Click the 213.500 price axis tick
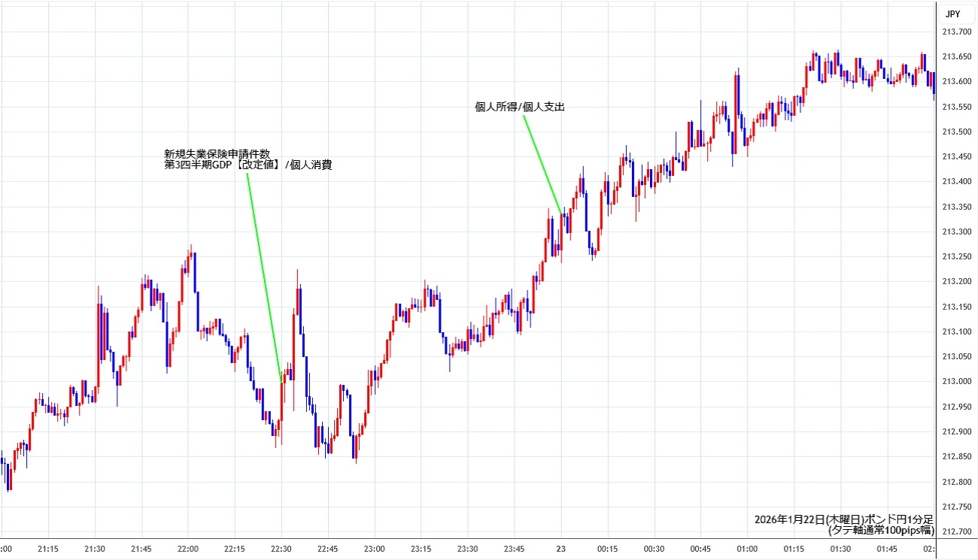Screen dimensions: 978x560 click(x=955, y=132)
